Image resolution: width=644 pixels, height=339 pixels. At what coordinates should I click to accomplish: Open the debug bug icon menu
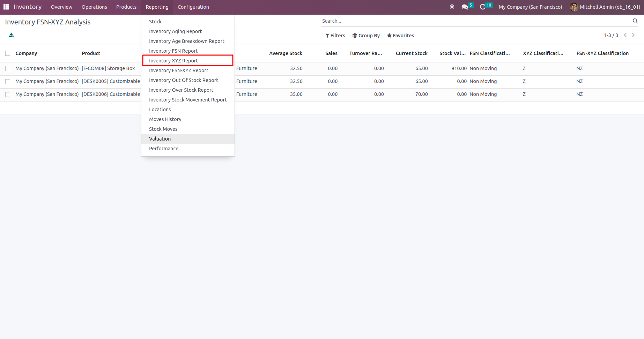[x=452, y=7]
